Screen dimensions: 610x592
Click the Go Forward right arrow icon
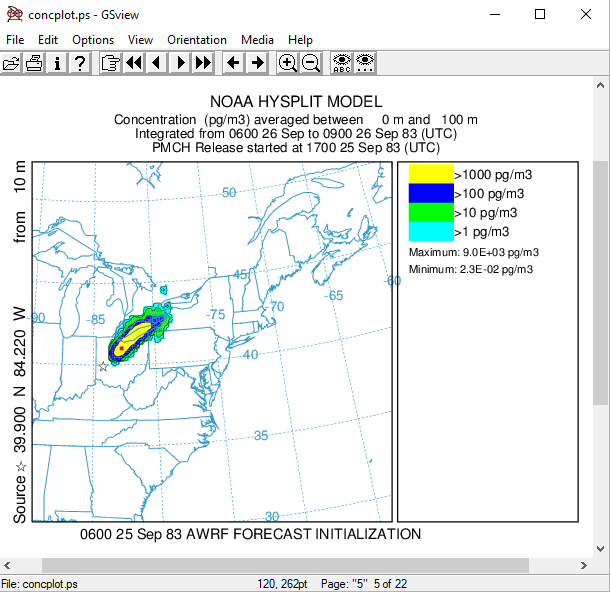(x=257, y=63)
